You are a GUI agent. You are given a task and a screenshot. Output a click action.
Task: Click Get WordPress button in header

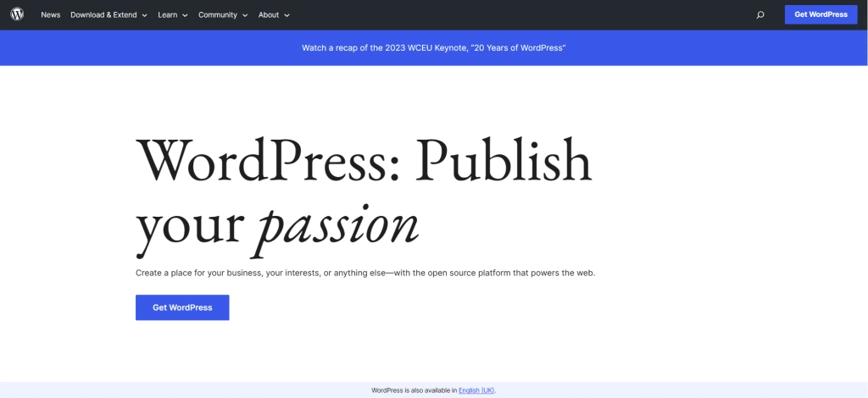click(821, 14)
